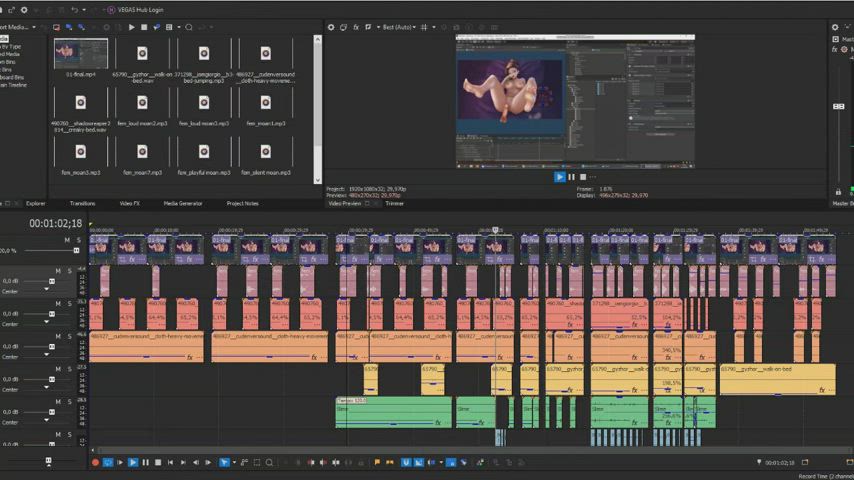Start preview in the Project Media toolbar
854x480 pixels.
pos(131,27)
